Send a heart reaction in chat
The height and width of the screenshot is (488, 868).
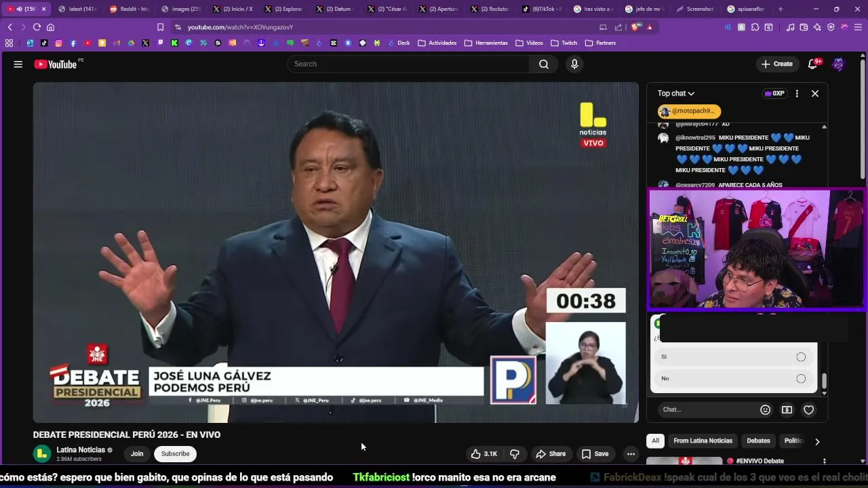pos(808,409)
